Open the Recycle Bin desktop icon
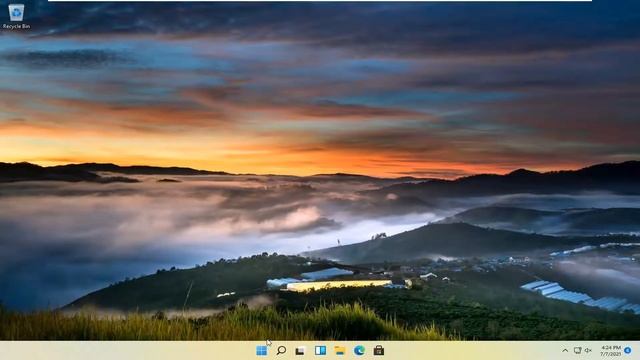This screenshot has height=360, width=640. (x=16, y=16)
